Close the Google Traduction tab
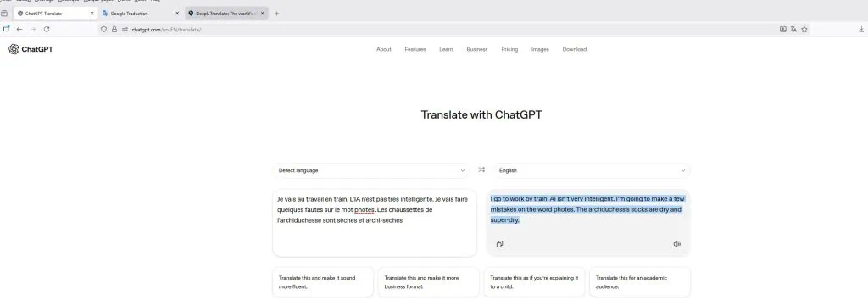This screenshot has width=868, height=305. pyautogui.click(x=177, y=14)
